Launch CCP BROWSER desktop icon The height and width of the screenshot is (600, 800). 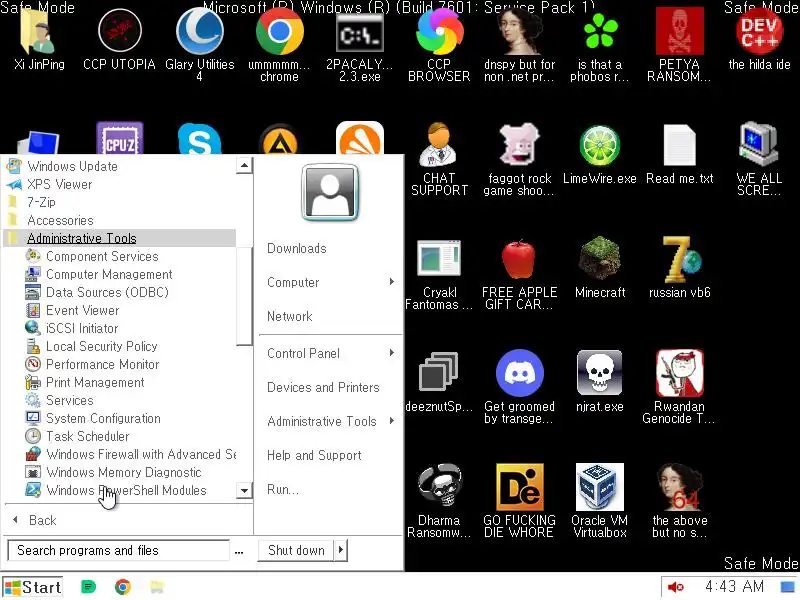[x=439, y=32]
